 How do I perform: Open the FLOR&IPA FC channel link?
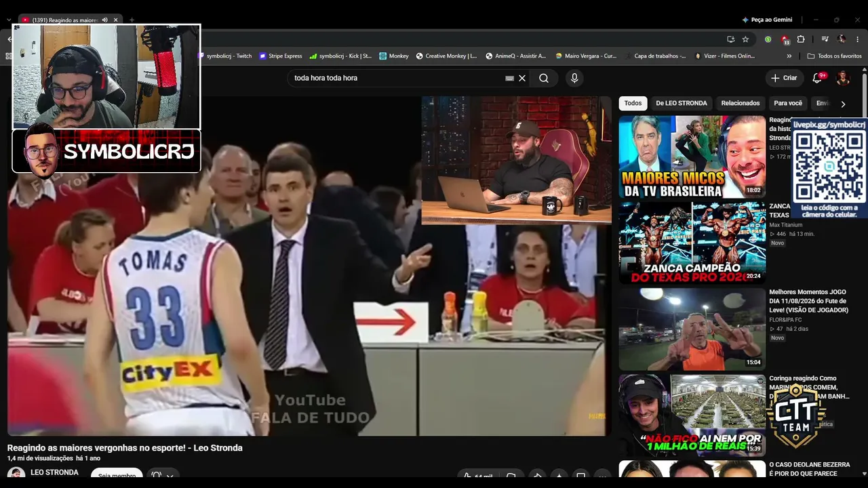click(785, 320)
